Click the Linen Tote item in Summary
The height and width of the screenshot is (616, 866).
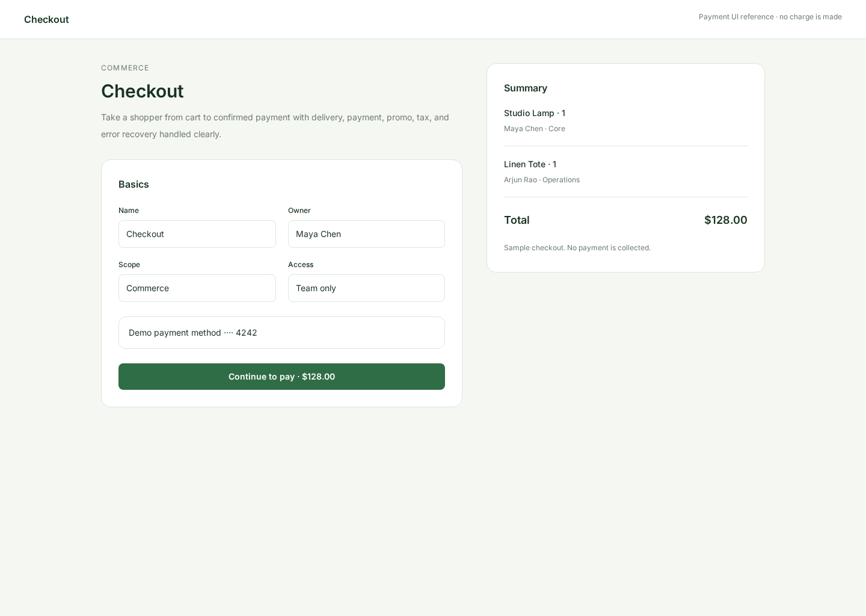(530, 164)
